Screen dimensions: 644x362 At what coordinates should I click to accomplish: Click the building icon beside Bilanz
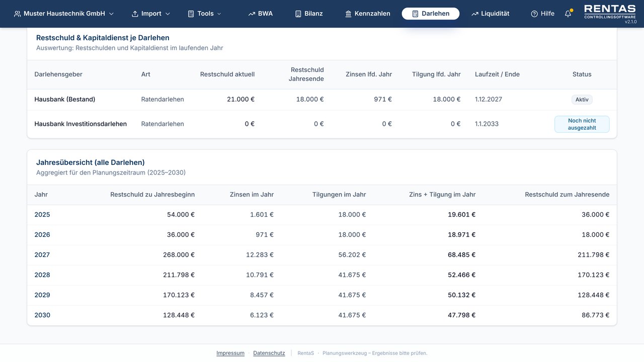pos(298,14)
